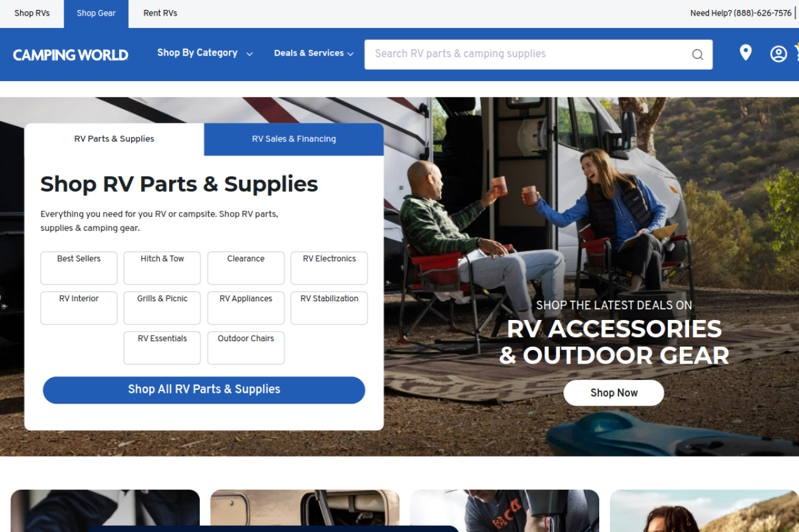Focus the RV parts search field
The image size is (799, 532).
531,54
